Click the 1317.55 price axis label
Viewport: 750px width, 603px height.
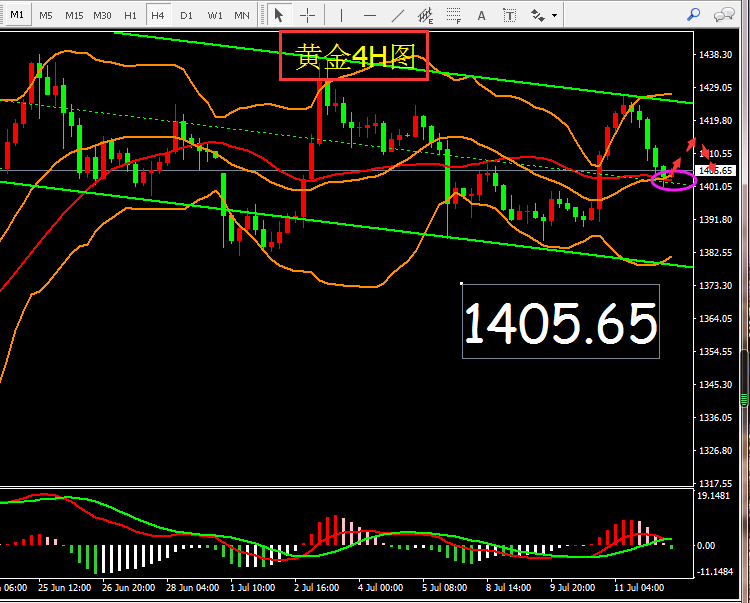[716, 483]
